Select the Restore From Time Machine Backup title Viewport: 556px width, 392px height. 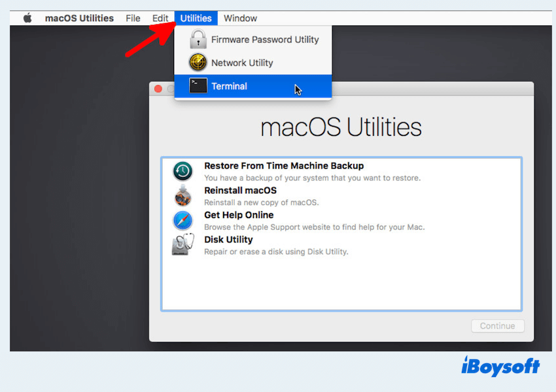click(x=284, y=166)
